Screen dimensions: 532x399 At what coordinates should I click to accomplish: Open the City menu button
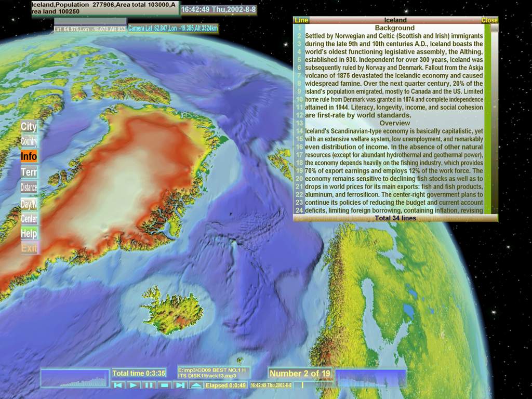coord(29,127)
